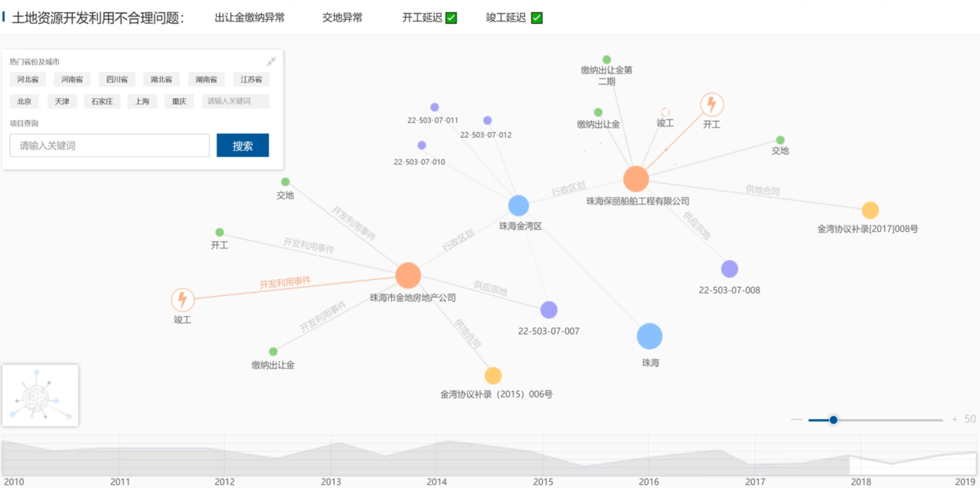Select the 珠海金湾区 blue node

(x=519, y=206)
